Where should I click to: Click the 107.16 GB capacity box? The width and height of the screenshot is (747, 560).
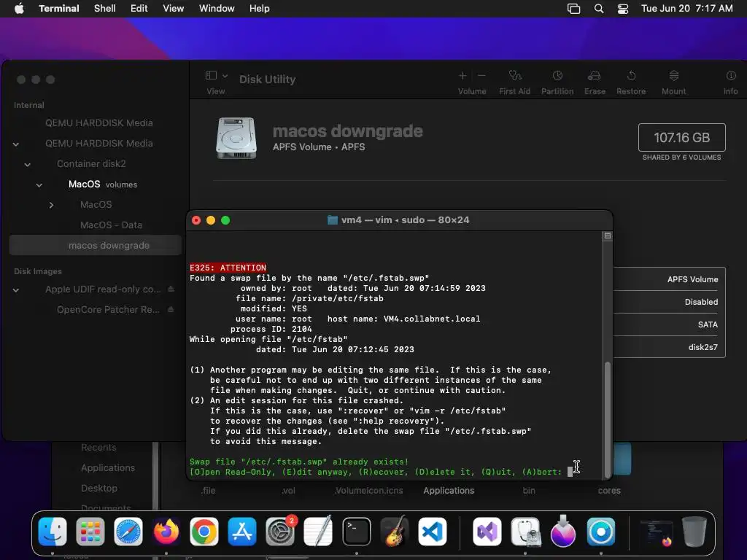(x=682, y=137)
